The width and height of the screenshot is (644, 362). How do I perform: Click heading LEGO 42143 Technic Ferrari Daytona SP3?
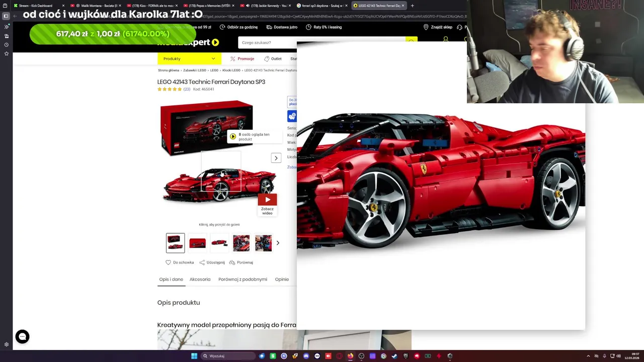pyautogui.click(x=211, y=82)
